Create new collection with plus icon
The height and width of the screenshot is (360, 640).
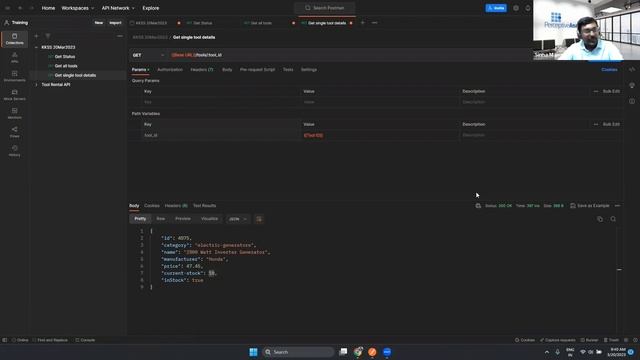[36, 36]
